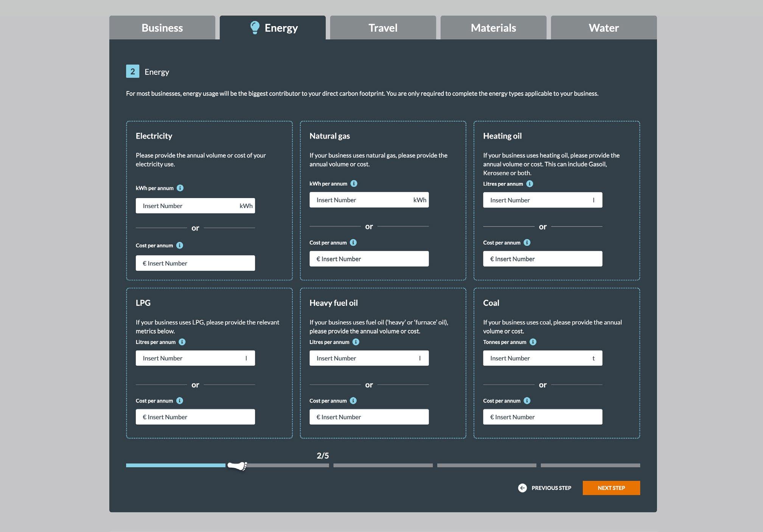This screenshot has height=532, width=763.
Task: Click the back arrow icon for Previous Step
Action: (x=522, y=488)
